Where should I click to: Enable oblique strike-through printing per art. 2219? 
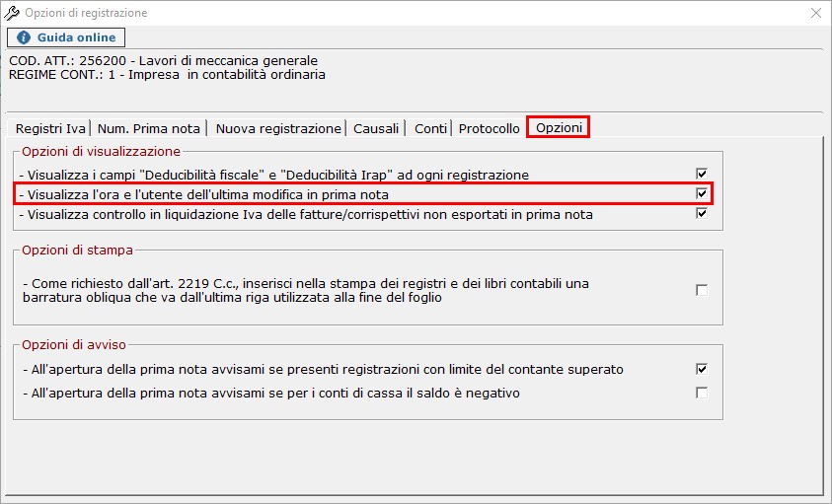(702, 290)
